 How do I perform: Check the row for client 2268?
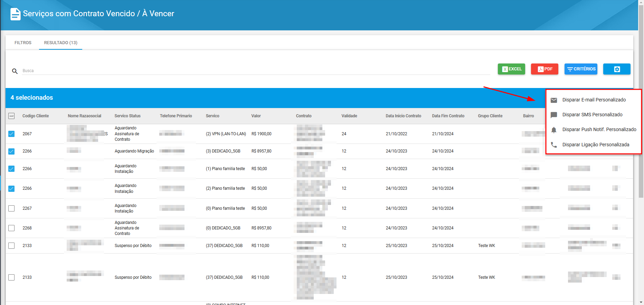click(11, 228)
